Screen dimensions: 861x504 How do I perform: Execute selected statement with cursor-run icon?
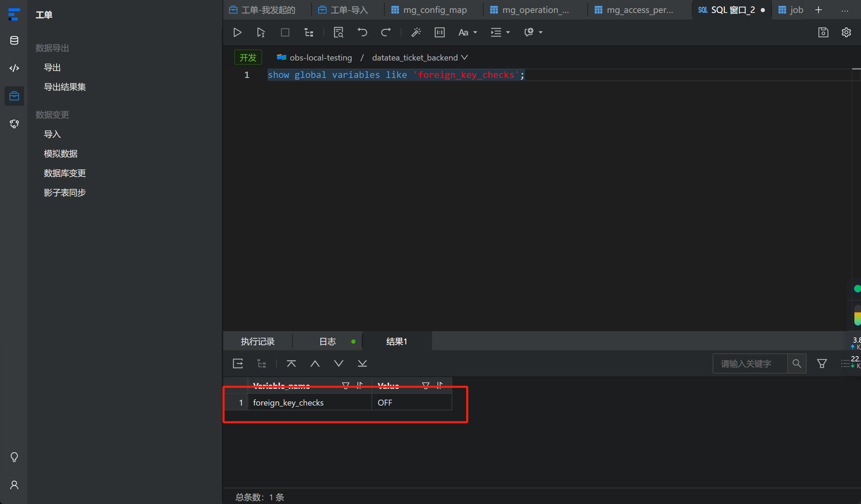pyautogui.click(x=261, y=32)
